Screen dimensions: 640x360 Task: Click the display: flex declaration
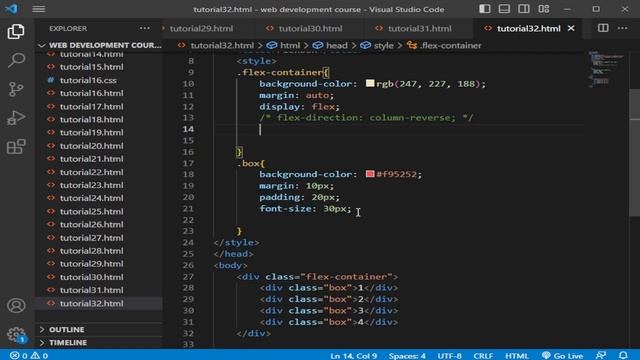(299, 107)
